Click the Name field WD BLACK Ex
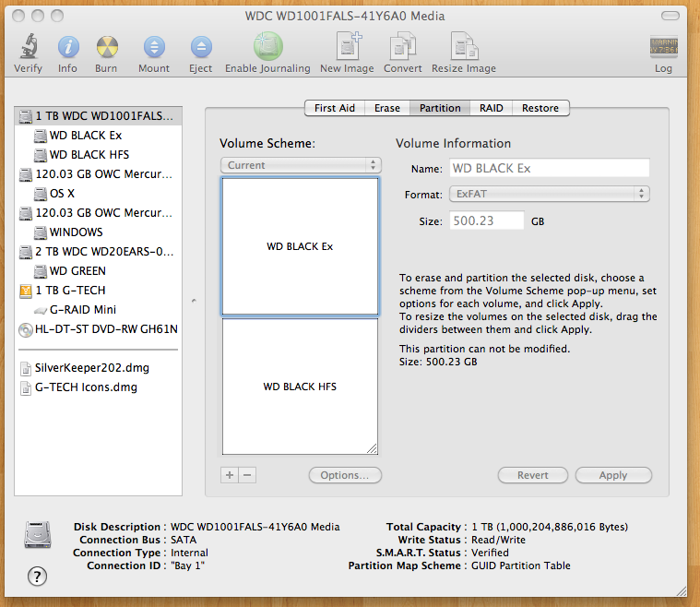The height and width of the screenshot is (607, 700). [550, 169]
